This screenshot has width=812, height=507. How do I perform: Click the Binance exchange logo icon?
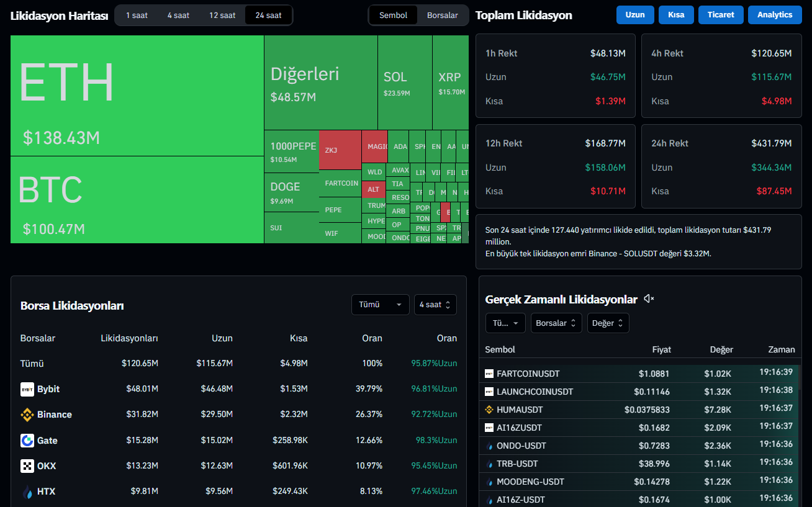27,415
